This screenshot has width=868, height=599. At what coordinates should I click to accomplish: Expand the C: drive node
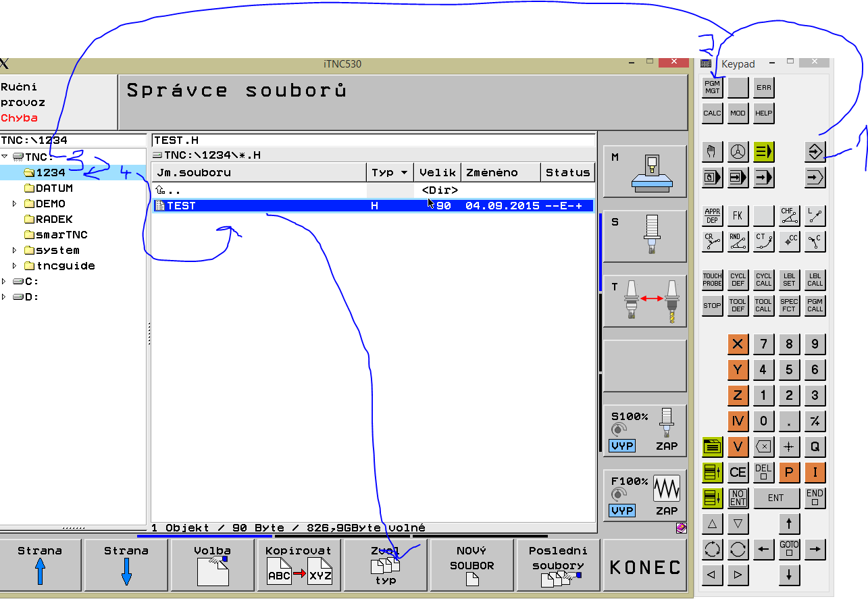[x=5, y=282]
